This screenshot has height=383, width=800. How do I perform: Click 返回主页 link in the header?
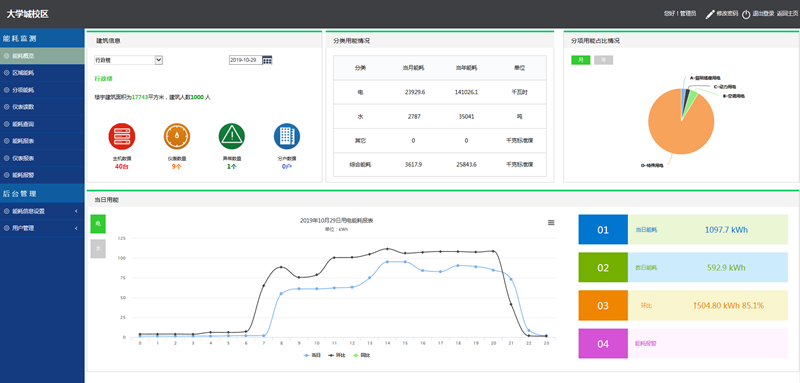click(x=787, y=14)
